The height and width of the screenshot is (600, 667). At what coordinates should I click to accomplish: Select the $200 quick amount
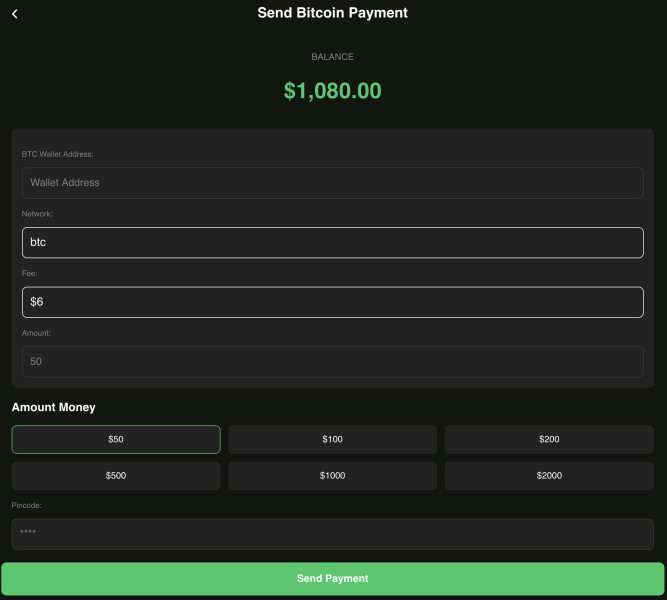point(549,439)
